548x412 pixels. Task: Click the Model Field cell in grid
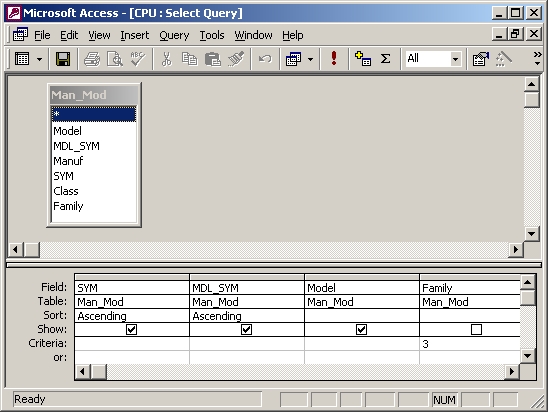tap(362, 288)
